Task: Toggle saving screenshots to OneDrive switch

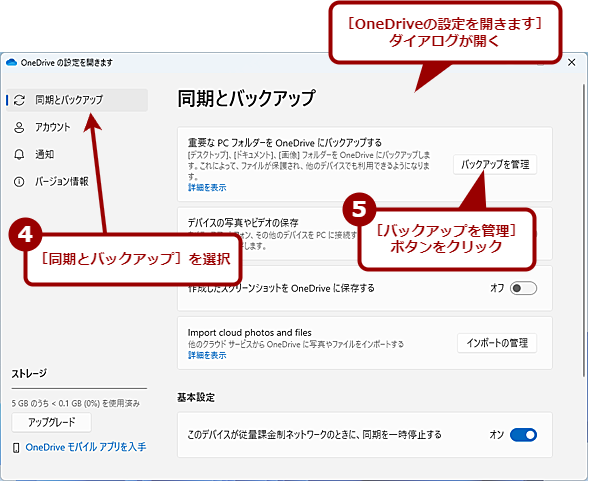Action: tap(523, 288)
